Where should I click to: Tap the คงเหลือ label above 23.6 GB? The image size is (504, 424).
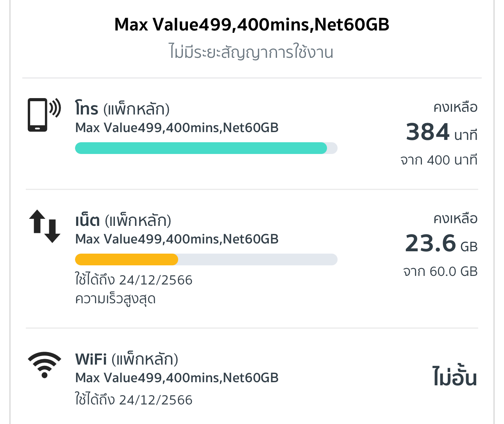click(x=456, y=218)
